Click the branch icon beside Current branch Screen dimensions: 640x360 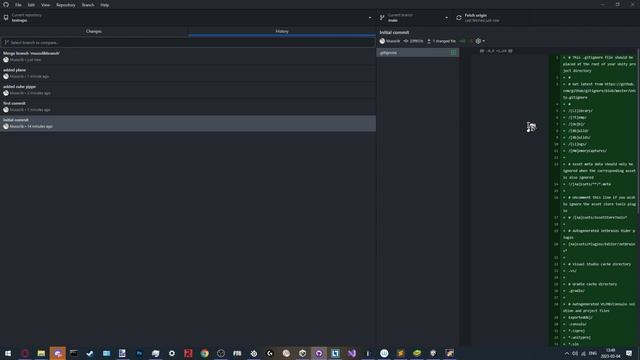point(382,18)
